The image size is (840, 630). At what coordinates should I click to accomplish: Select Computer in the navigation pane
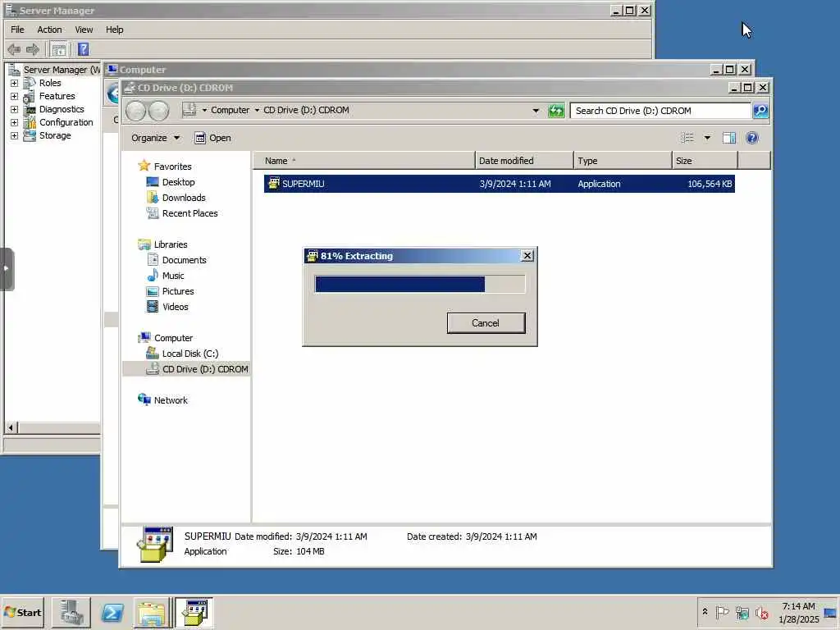tap(166, 338)
